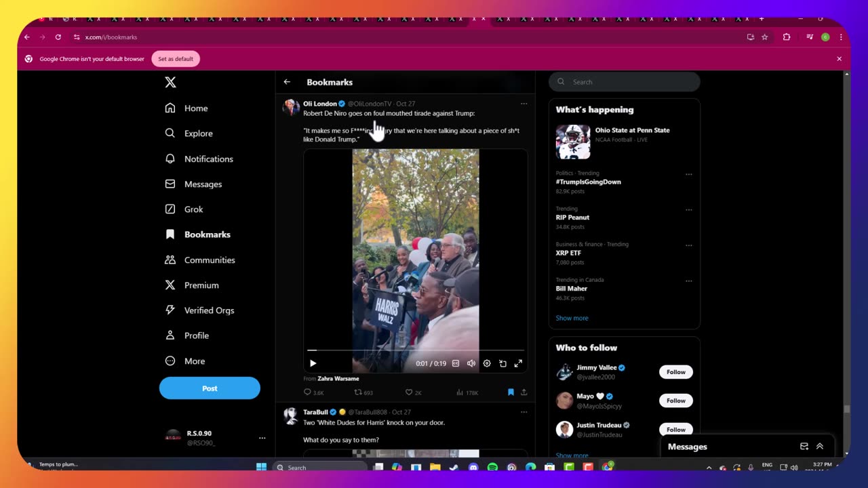Open TaraBull's profile avatar

coord(291,415)
